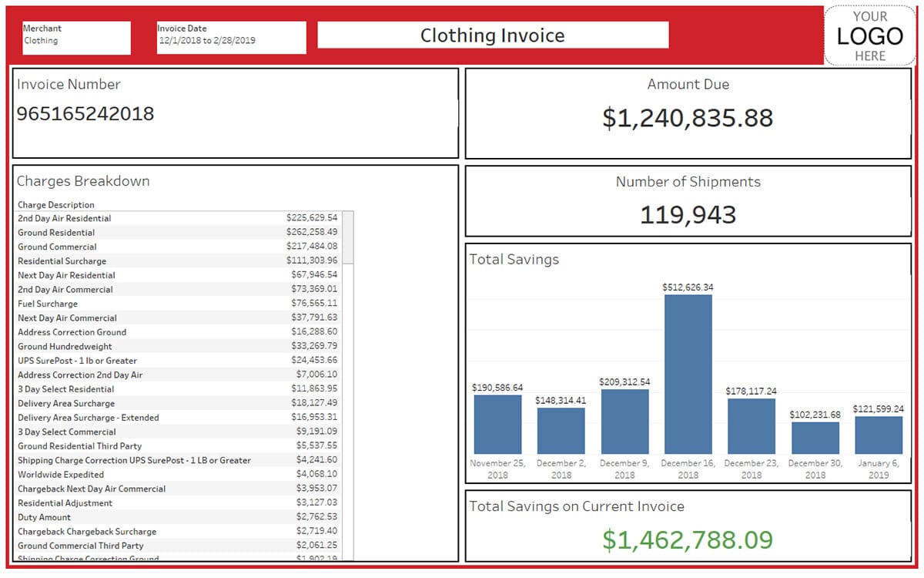Click the December 23, 2018 savings bar
The image size is (924, 578).
point(751,425)
